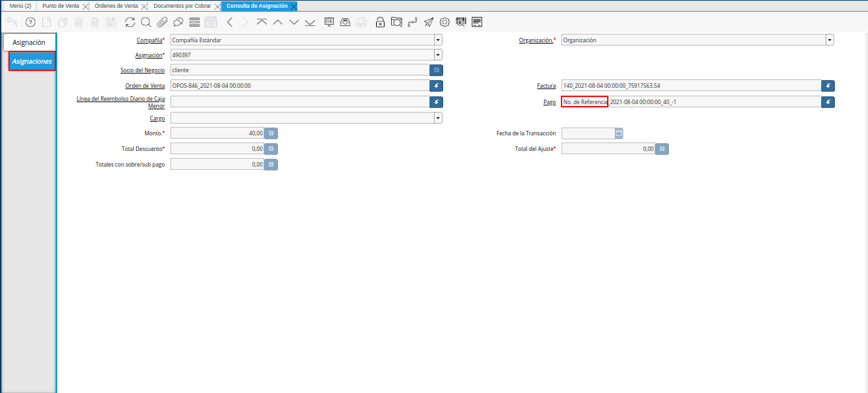Go to parent record with left chevron
This screenshot has height=393, width=868.
(x=230, y=22)
